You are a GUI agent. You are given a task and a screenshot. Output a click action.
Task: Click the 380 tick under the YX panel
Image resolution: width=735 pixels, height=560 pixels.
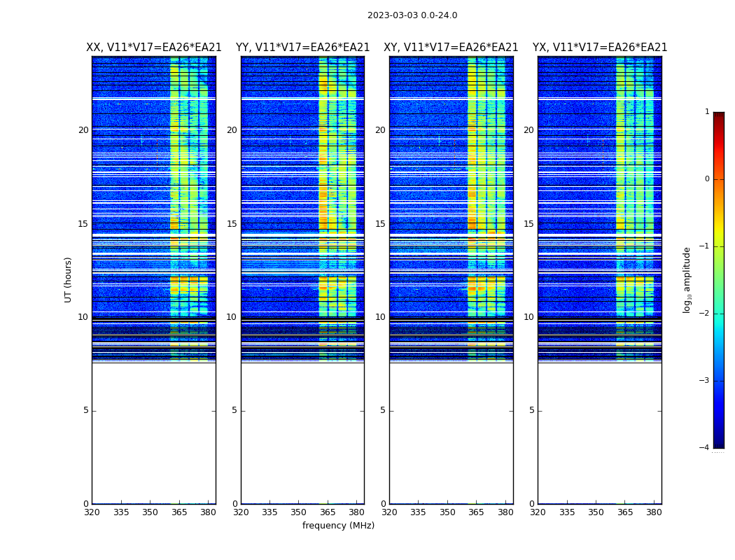click(654, 512)
